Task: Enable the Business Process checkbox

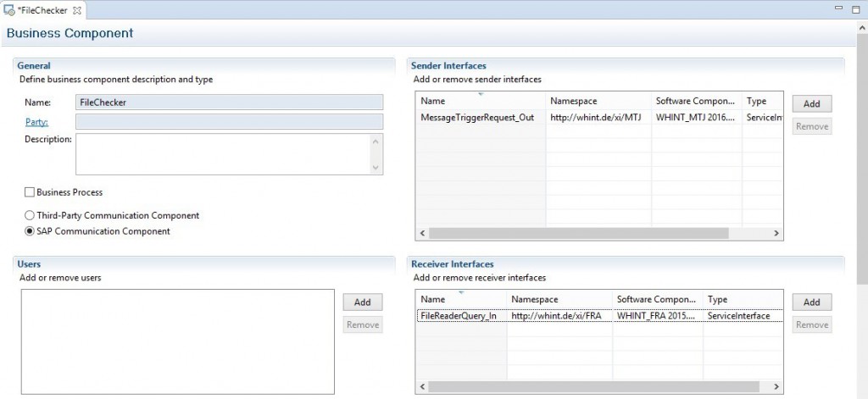Action: click(x=30, y=192)
